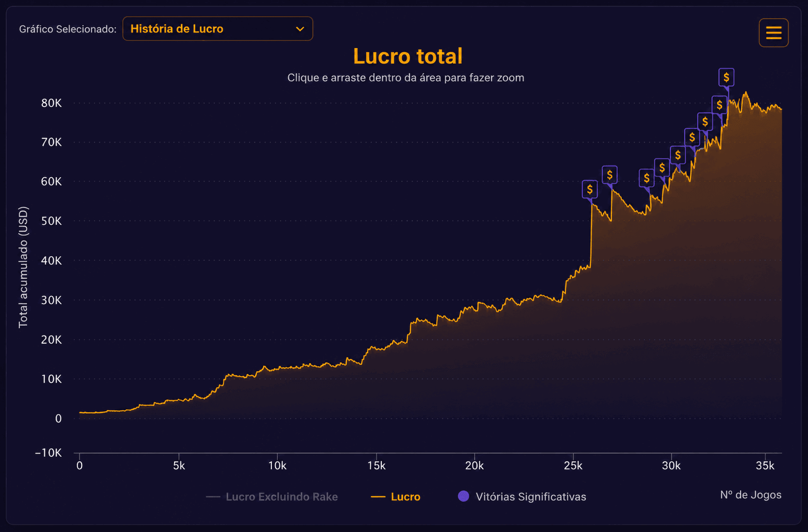Viewport: 808px width, 532px height.
Task: Select dollar marker at about 29.5k games
Action: pos(662,168)
